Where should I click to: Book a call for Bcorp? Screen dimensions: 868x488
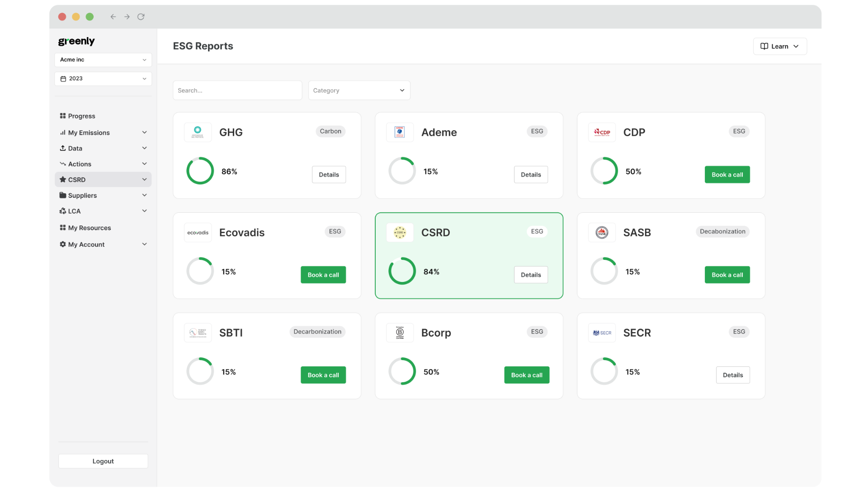tap(527, 375)
